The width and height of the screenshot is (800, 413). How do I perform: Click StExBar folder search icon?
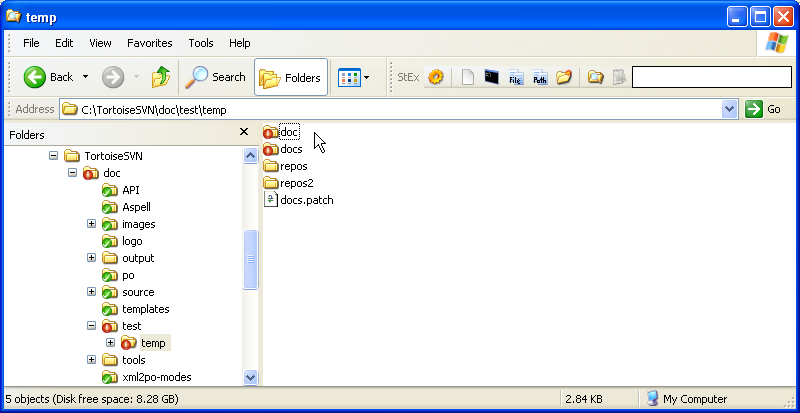point(595,77)
